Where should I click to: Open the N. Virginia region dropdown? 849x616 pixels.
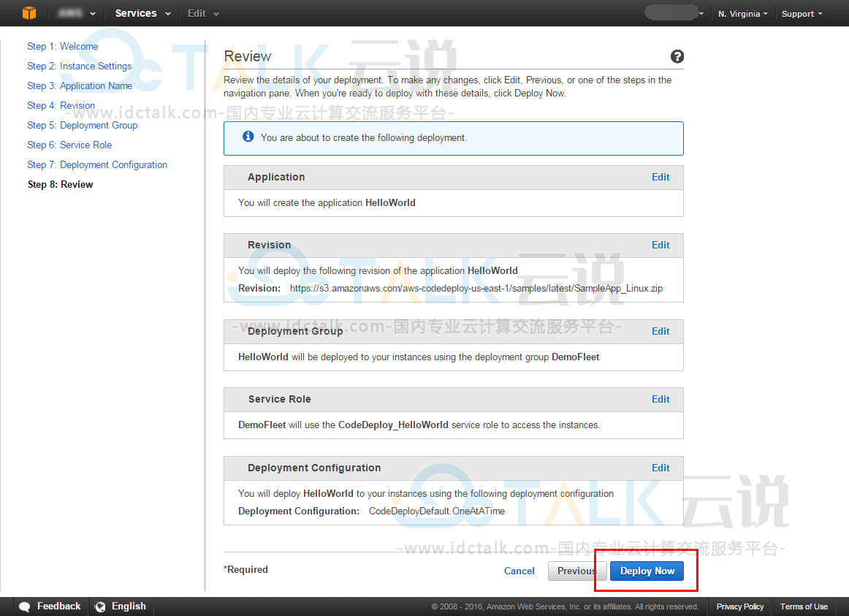tap(742, 14)
